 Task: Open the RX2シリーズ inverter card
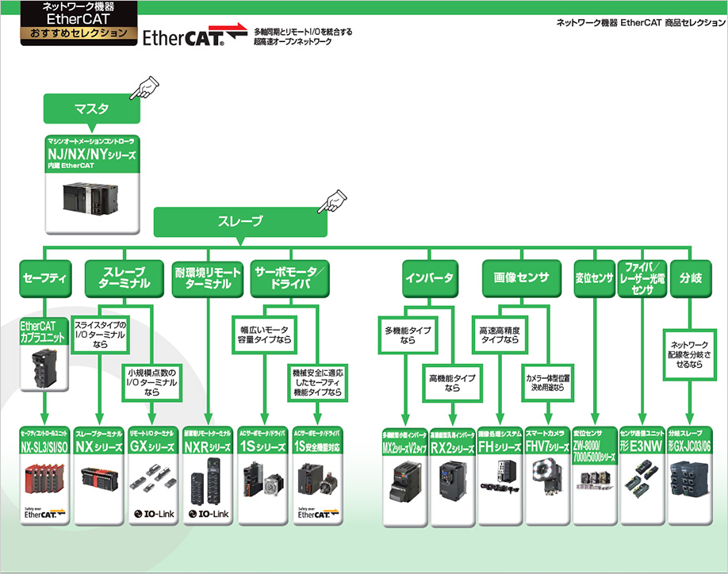pos(453,477)
